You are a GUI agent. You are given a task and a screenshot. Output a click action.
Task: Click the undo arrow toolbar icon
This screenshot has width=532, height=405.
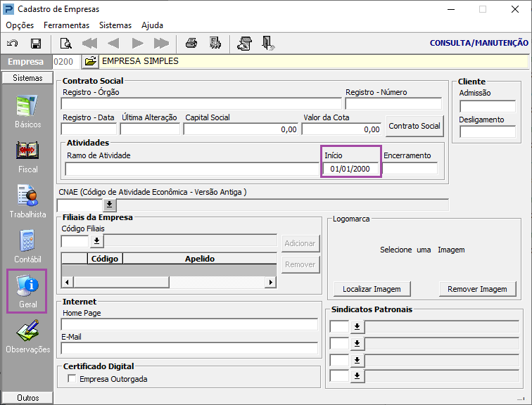(13, 44)
